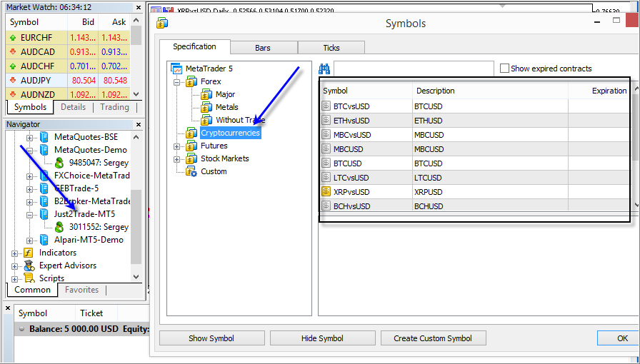640x364 pixels.
Task: Collapse the Just2Trade-MT5 node in Navigator
Action: click(29, 214)
